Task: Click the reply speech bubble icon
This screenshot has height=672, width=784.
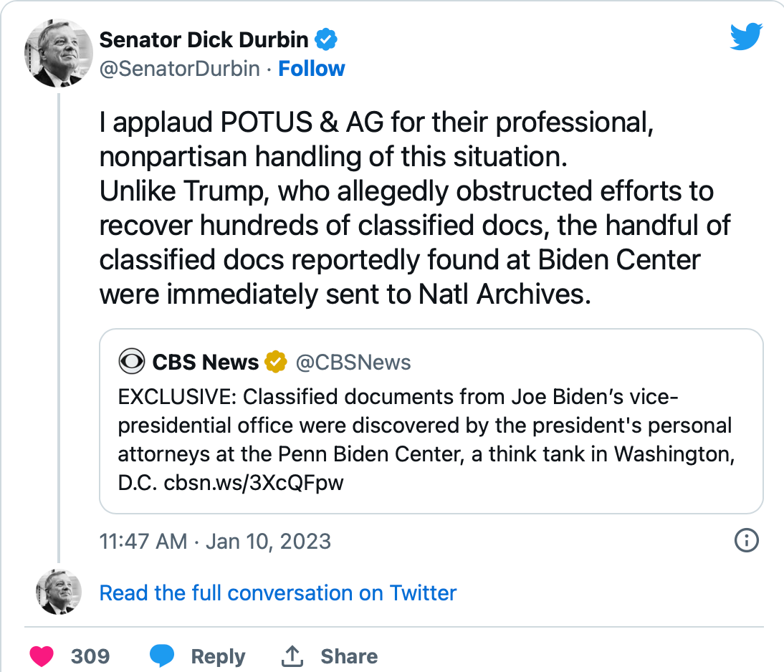Action: [162, 656]
